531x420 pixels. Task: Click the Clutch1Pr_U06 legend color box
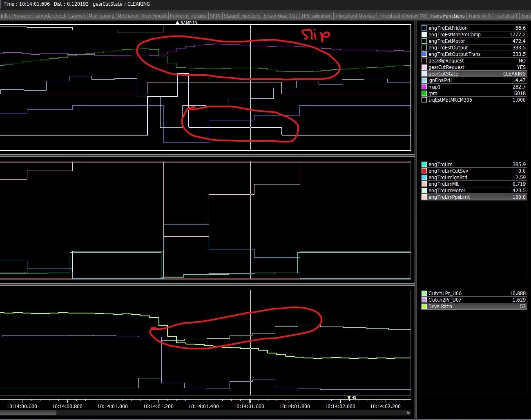(x=424, y=293)
